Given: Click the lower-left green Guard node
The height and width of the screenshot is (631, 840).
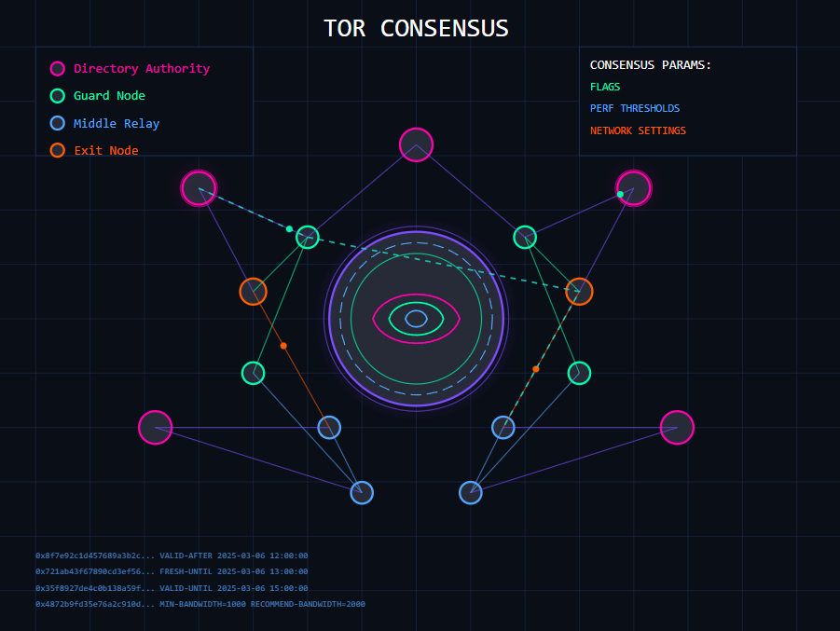Looking at the screenshot, I should (254, 374).
